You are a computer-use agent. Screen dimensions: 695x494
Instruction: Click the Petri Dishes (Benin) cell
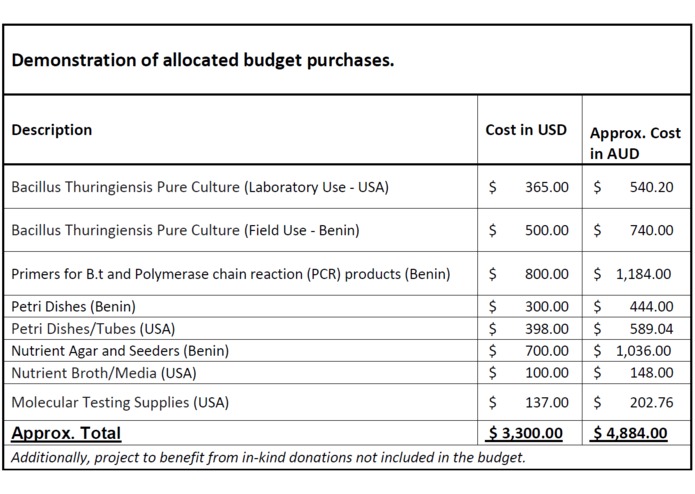[74, 307]
